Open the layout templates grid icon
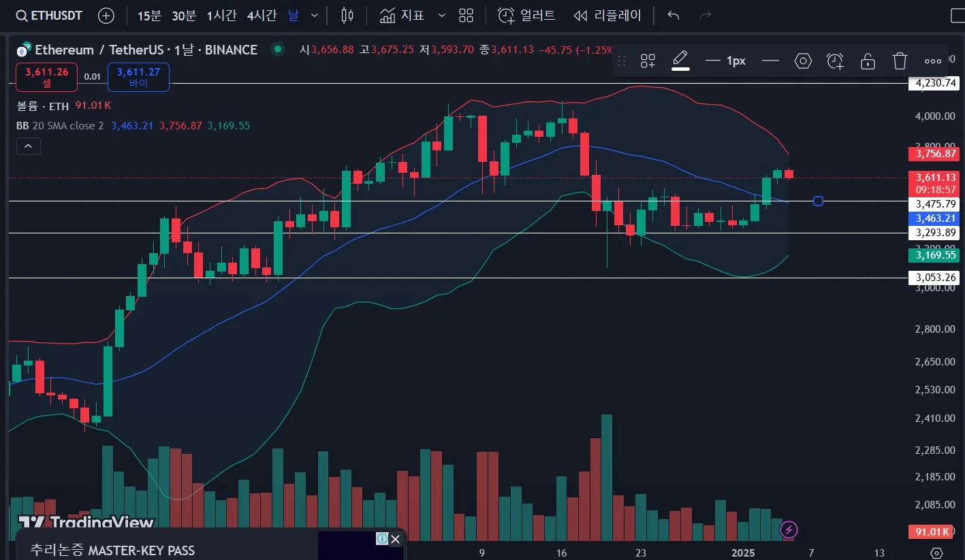 466,15
